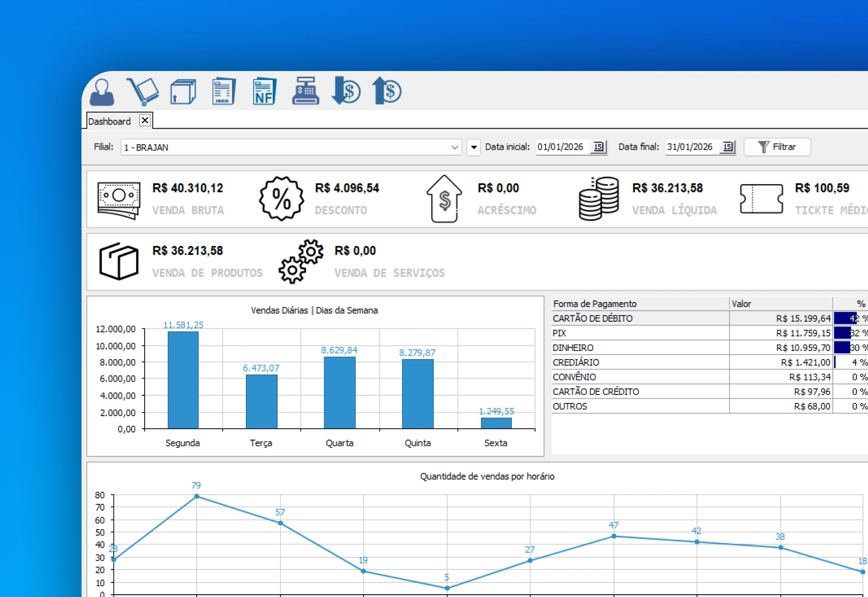Viewport: 868px width, 597px height.
Task: Click the Segunda bar in Vendas Diárias chart
Action: 183,380
